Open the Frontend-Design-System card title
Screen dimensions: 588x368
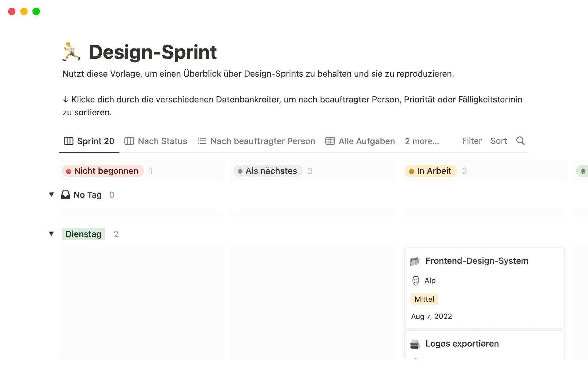[x=477, y=261]
